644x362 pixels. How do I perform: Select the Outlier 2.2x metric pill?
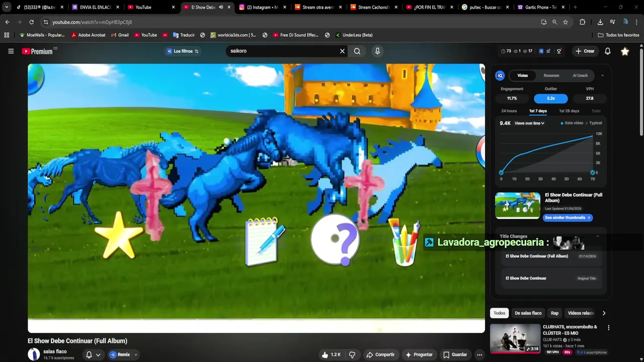[x=551, y=99]
